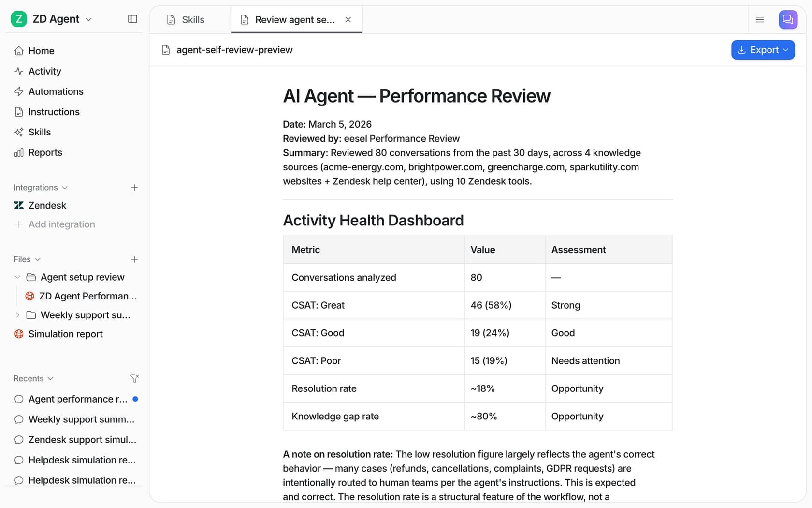The height and width of the screenshot is (508, 812).
Task: Open the ZD Agent workspace dropdown
Action: coord(61,19)
